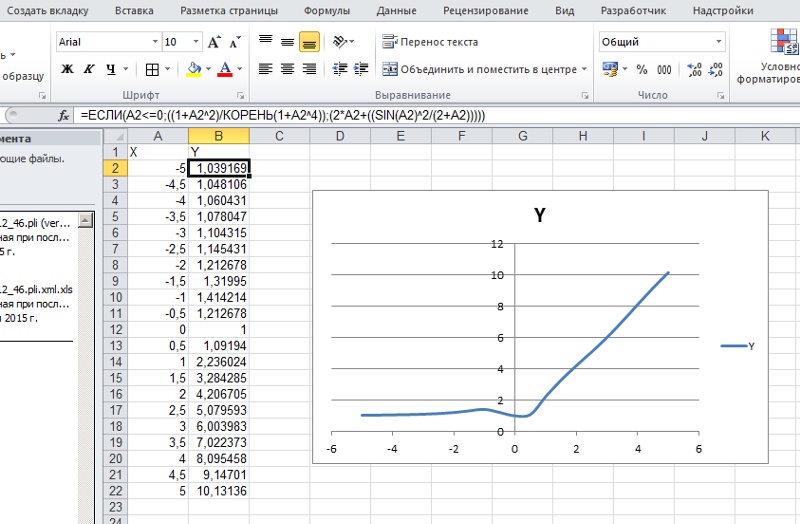Apply accounting number format
This screenshot has width=800, height=524.
(610, 69)
